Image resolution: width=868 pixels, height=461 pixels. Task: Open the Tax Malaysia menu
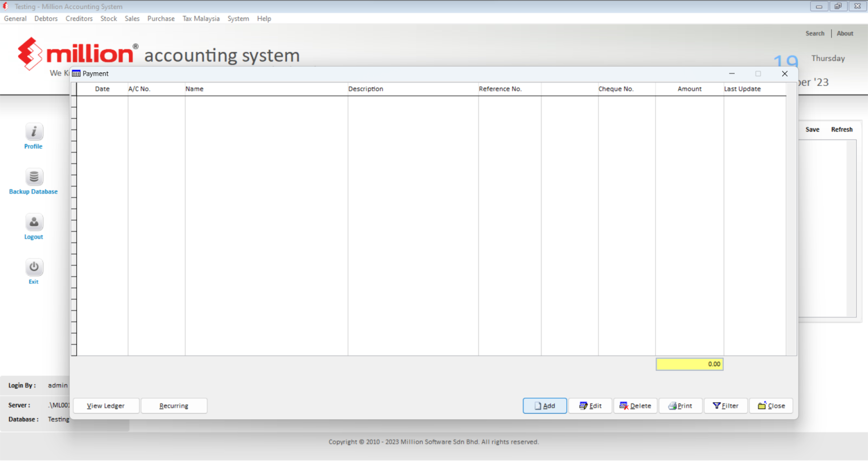coord(201,18)
